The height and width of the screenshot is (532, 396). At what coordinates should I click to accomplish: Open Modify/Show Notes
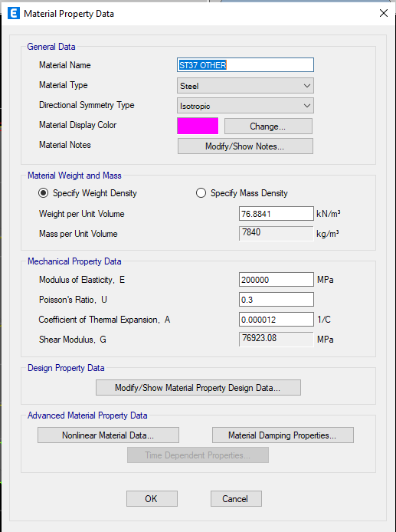click(245, 146)
